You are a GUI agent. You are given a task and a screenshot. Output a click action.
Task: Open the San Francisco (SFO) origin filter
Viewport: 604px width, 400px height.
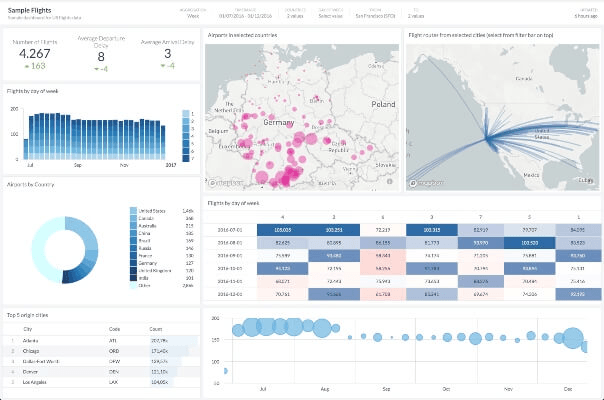coord(375,16)
